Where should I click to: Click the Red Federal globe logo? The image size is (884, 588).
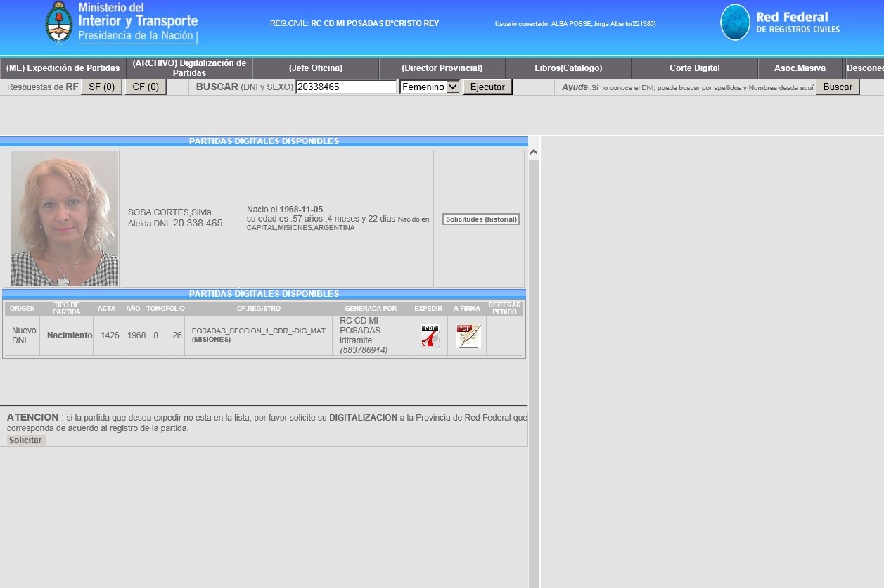click(x=735, y=23)
